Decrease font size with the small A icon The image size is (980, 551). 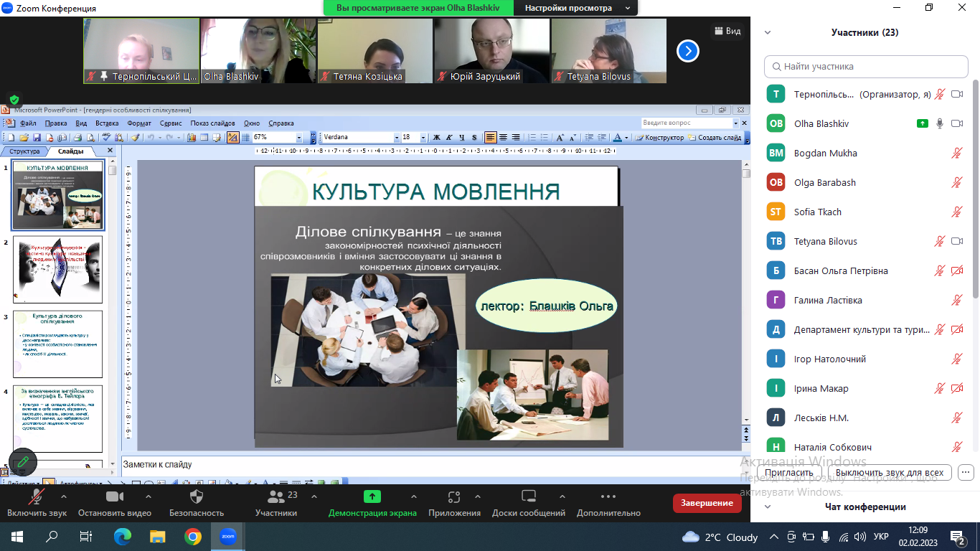coord(573,137)
